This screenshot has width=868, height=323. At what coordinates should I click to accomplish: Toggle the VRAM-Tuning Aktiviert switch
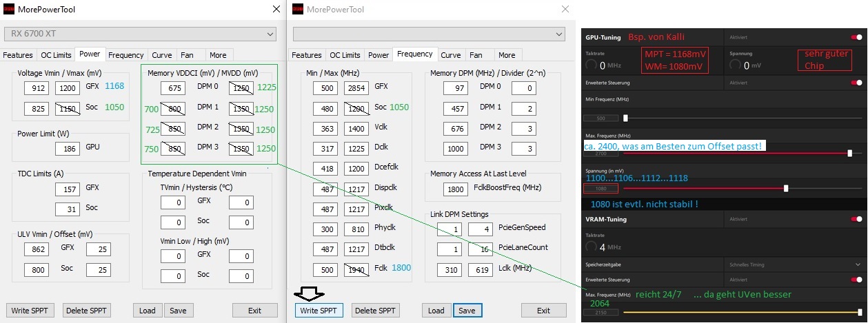click(856, 220)
